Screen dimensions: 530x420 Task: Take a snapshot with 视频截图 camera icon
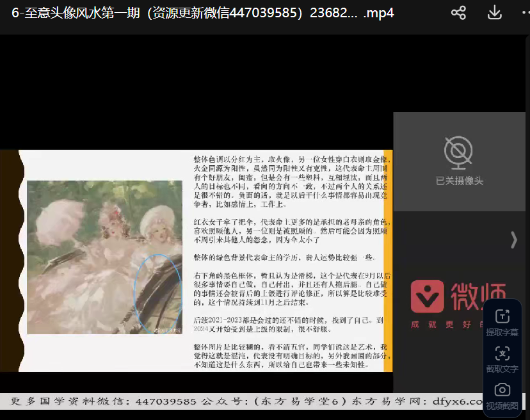point(502,390)
